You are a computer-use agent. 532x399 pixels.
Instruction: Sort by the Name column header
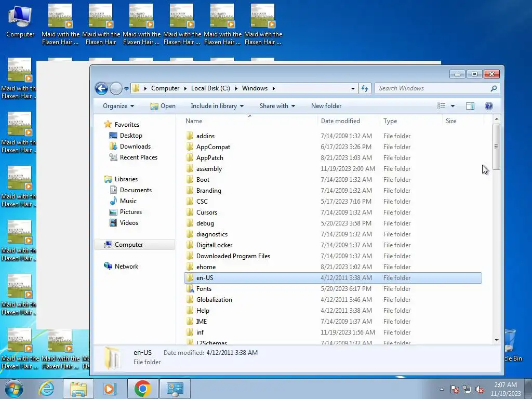tap(194, 121)
